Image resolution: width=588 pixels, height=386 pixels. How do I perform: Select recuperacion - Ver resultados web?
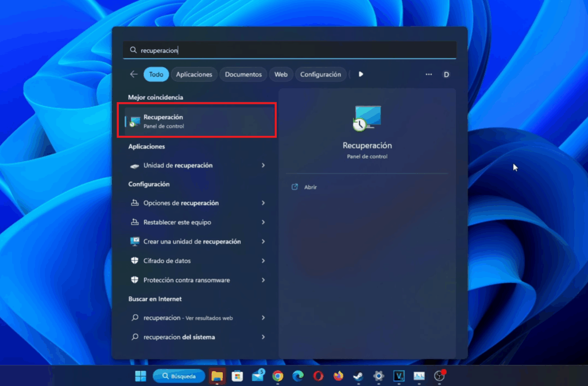pyautogui.click(x=198, y=318)
